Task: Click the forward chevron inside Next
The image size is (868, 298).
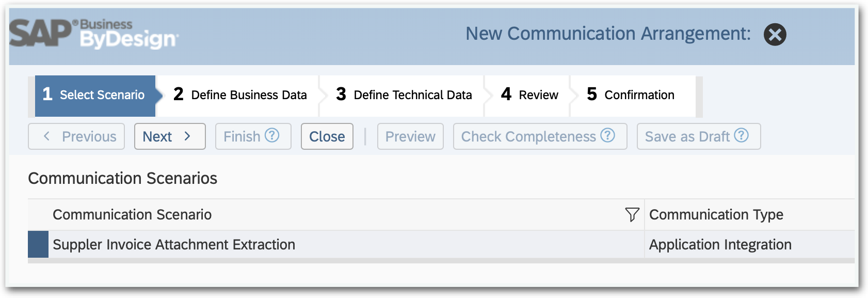Action: [x=187, y=136]
